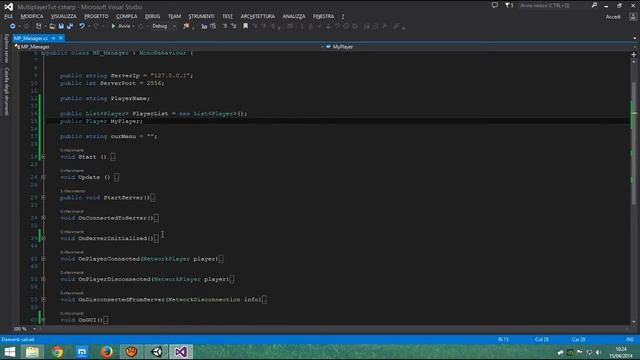Image resolution: width=640 pixels, height=360 pixels.
Task: Expand the collapsed Update() method
Action: coord(43,177)
